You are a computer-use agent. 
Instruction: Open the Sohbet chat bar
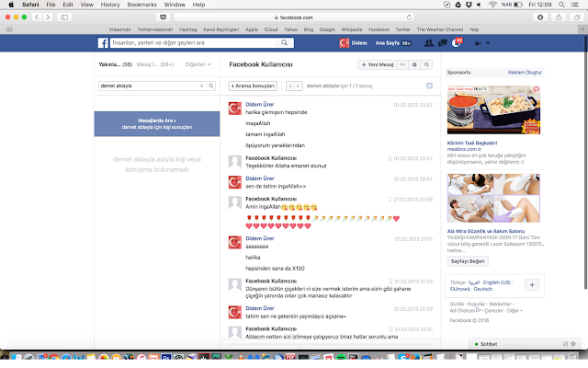tap(525, 344)
